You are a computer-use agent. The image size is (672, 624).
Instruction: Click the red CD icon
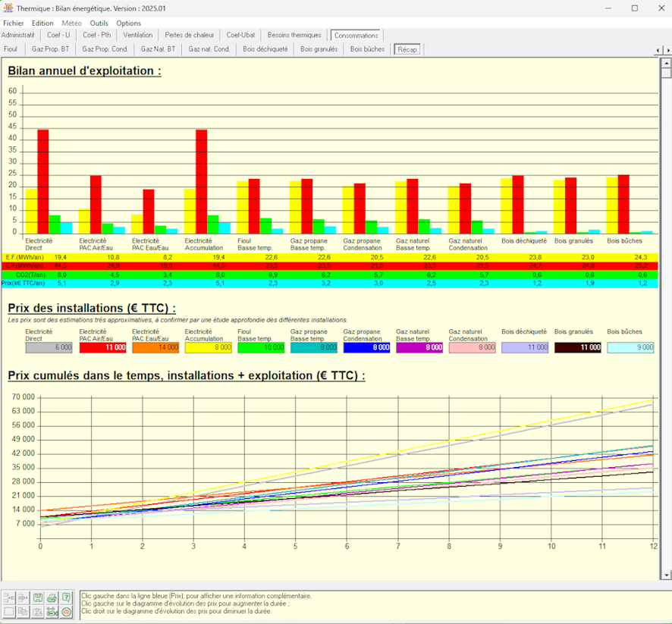pos(66,612)
